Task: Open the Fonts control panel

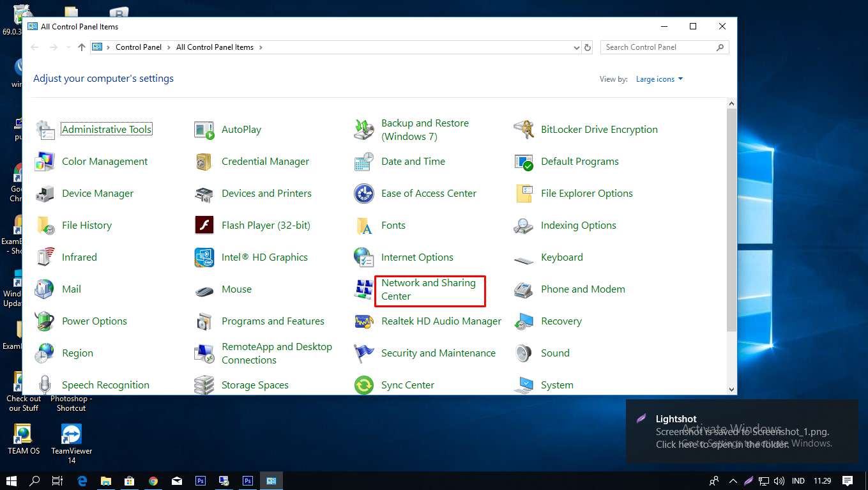Action: 393,225
